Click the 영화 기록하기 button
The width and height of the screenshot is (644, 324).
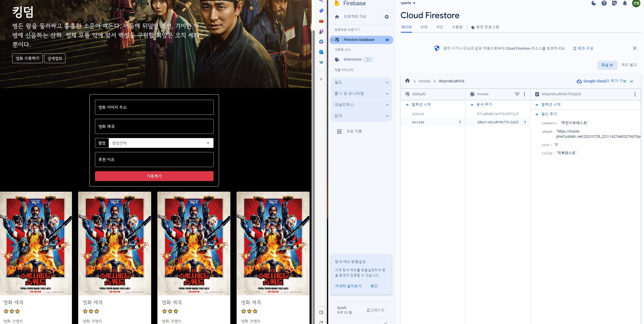[x=27, y=58]
